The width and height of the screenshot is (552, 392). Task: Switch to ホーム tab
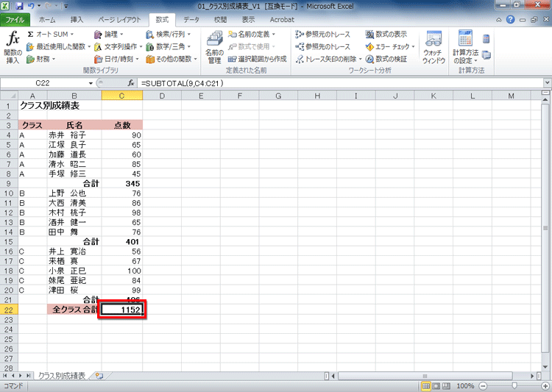(x=47, y=20)
